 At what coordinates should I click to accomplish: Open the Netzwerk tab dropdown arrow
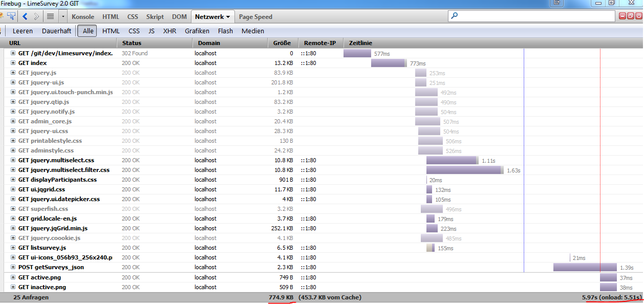pyautogui.click(x=228, y=17)
